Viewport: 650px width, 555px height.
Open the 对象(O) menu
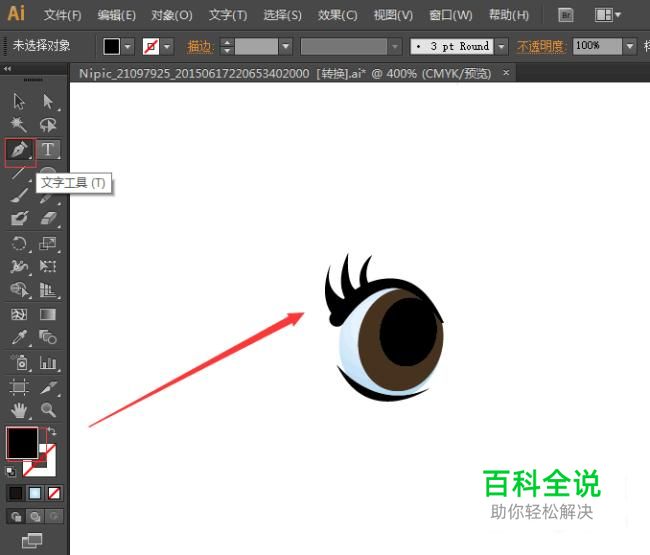[x=172, y=15]
